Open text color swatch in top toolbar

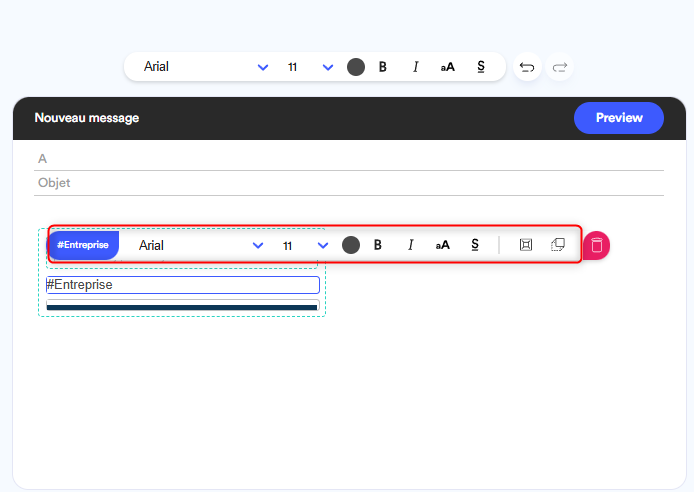point(355,67)
